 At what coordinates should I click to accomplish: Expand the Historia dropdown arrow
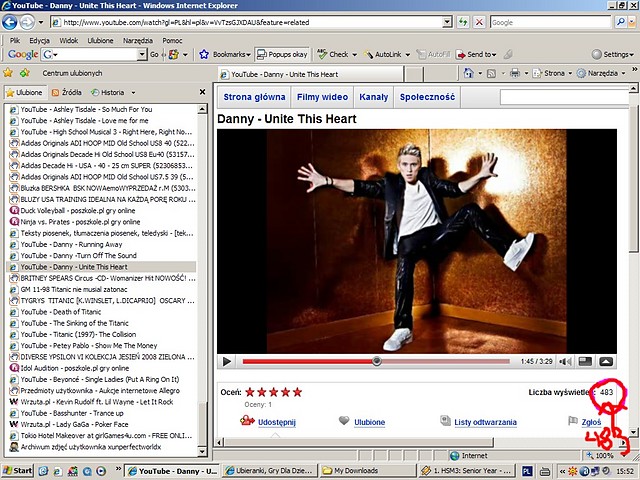coord(133,93)
